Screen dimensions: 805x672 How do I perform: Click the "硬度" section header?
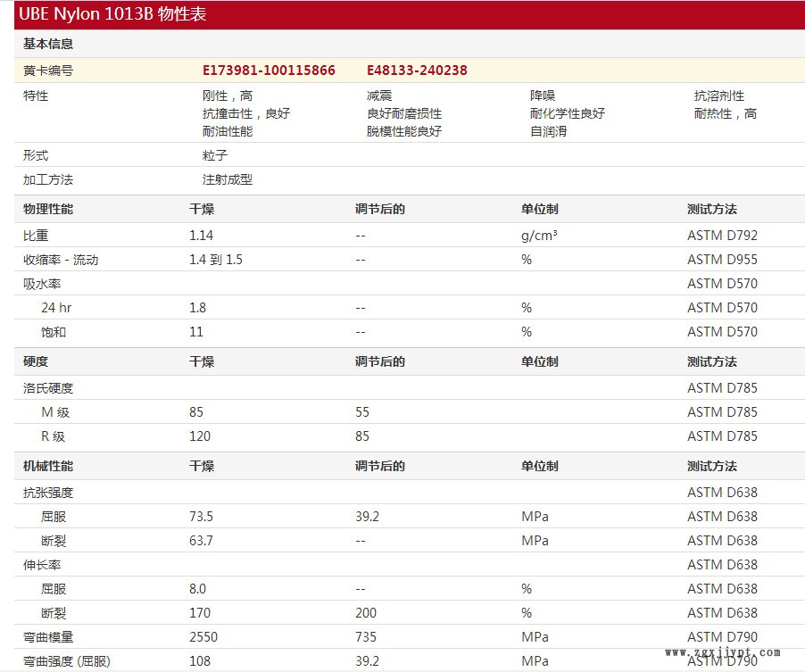(x=36, y=361)
